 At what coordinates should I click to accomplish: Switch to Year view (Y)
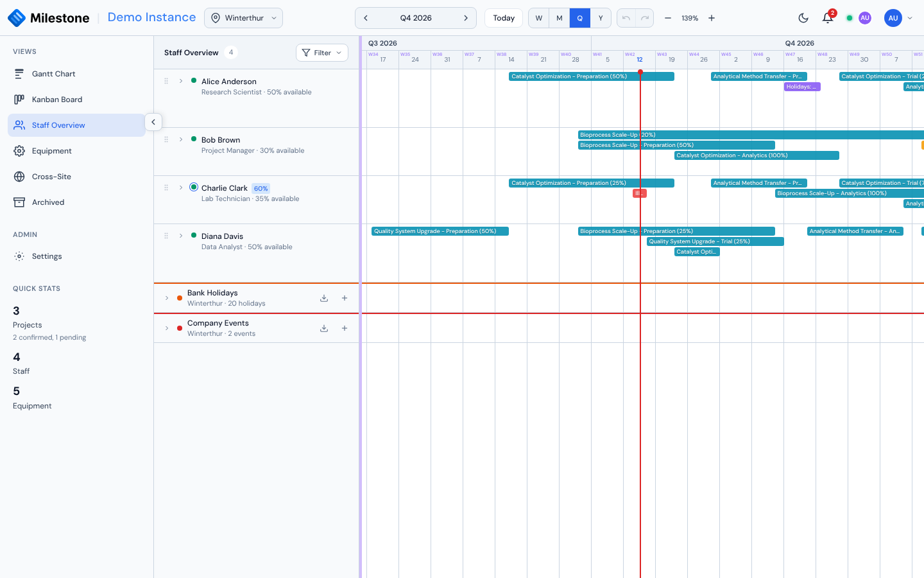click(601, 18)
